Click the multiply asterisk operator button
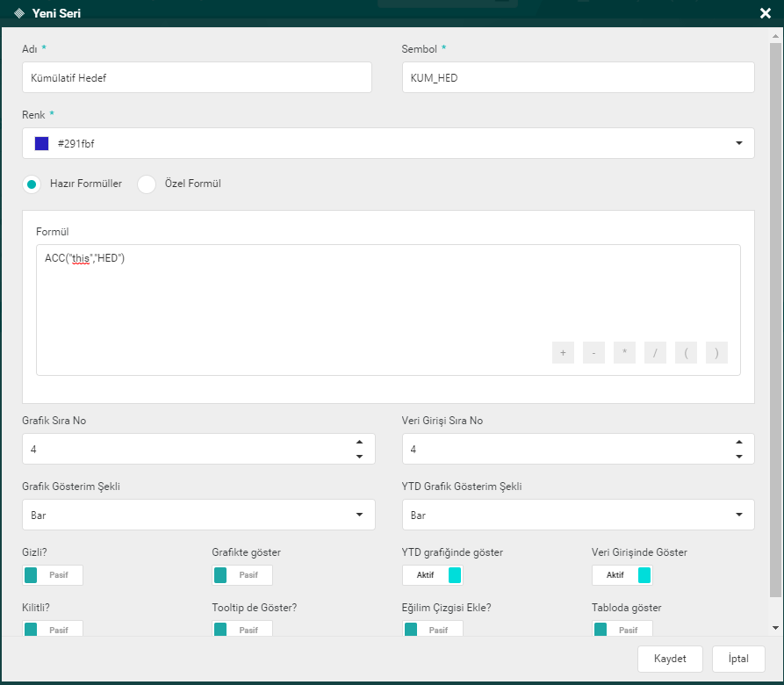The width and height of the screenshot is (784, 685). click(624, 353)
